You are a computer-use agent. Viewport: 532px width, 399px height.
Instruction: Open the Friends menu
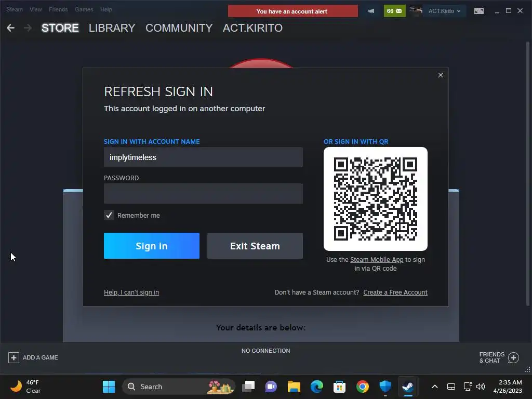coord(58,9)
